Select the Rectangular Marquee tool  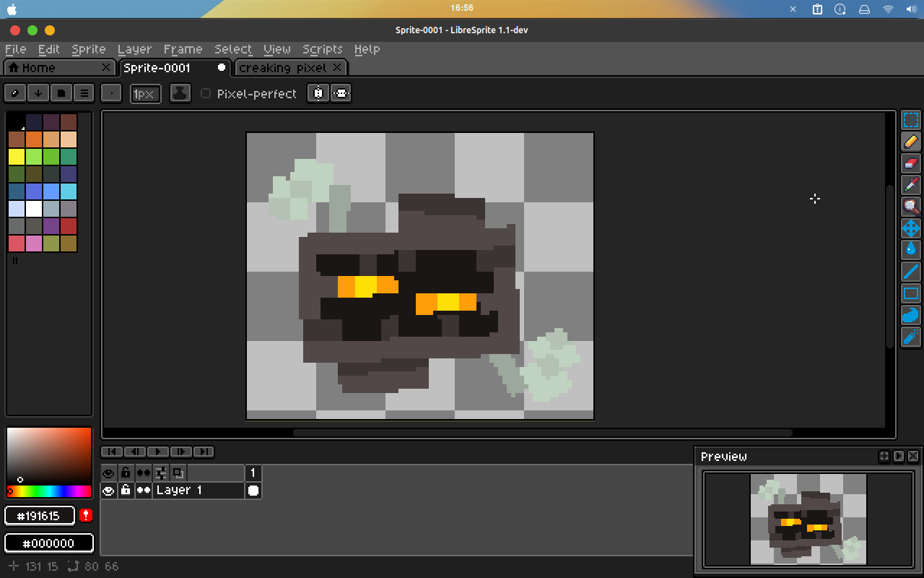click(x=911, y=120)
